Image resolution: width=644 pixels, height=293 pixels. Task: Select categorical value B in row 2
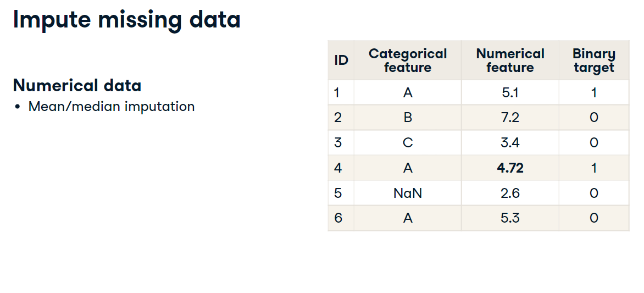click(x=407, y=118)
